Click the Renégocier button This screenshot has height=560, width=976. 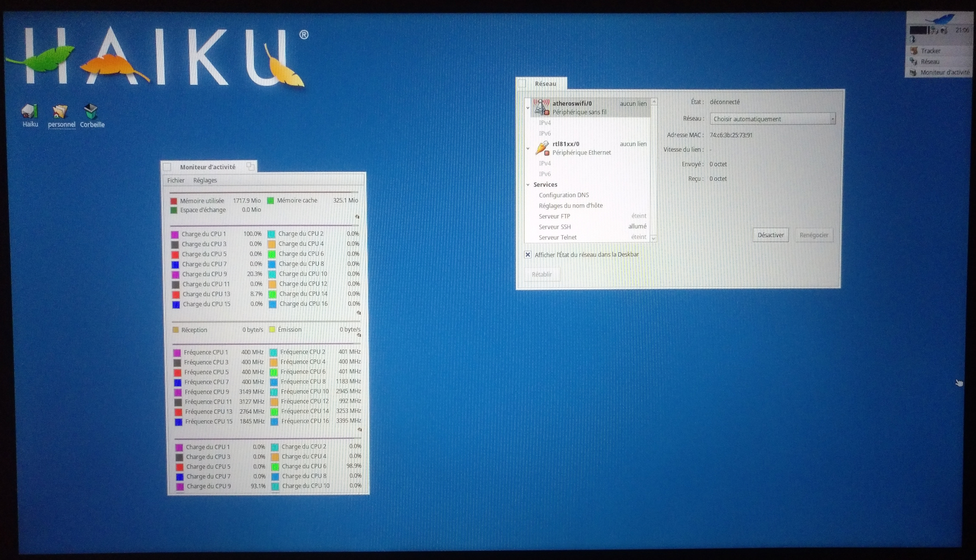coord(813,235)
